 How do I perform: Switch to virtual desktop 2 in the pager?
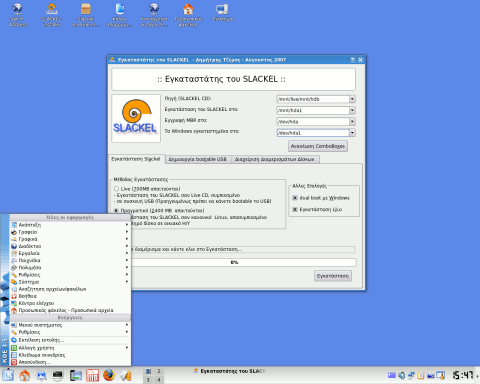point(159,371)
